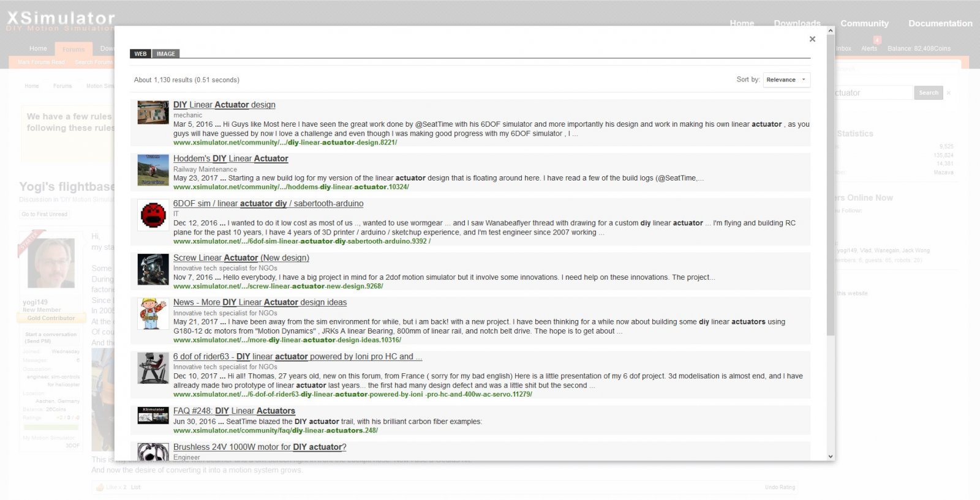Click 'Start a conversation (Send PM)' button
The height and width of the screenshot is (500, 980).
coord(51,338)
